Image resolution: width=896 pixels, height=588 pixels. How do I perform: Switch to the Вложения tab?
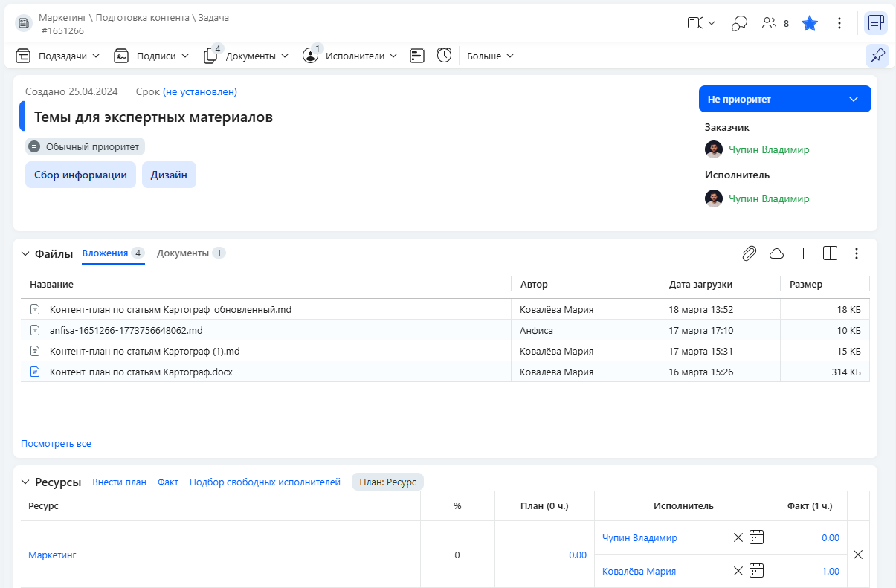coord(113,253)
